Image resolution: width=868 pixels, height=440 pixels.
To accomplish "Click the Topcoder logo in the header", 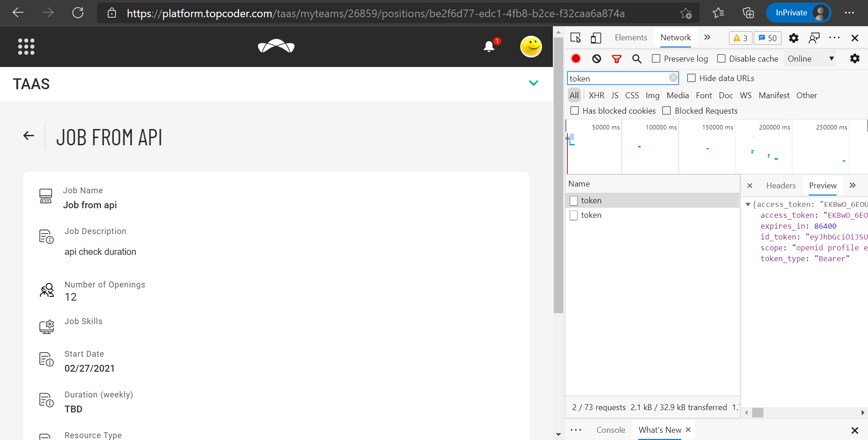I will (276, 46).
